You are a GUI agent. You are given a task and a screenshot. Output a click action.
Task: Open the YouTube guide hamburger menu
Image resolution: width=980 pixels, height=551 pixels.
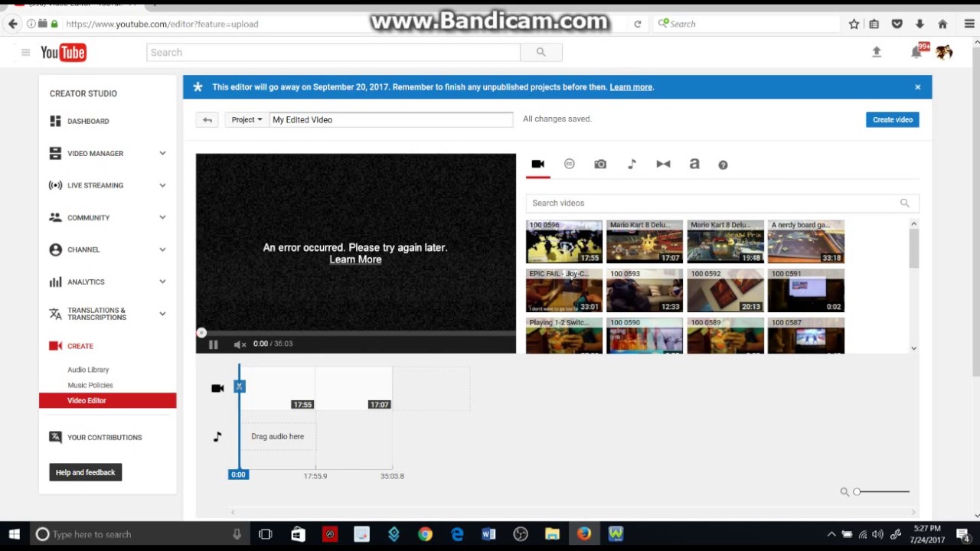tap(25, 52)
